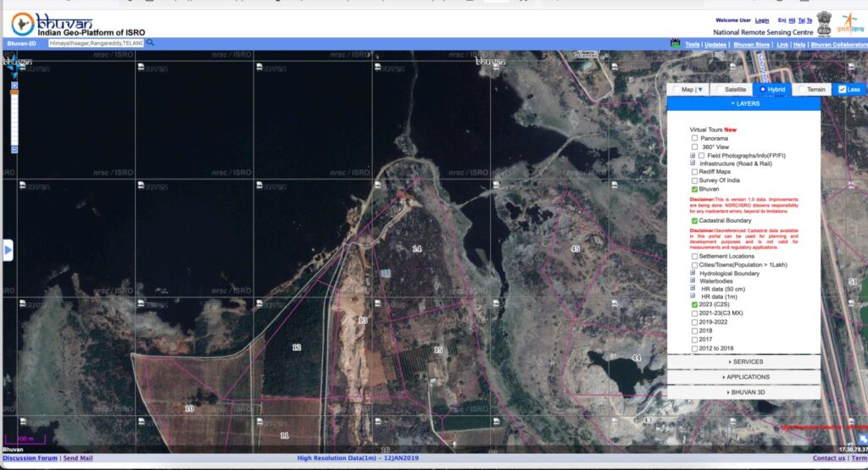
Task: Check the Survey Of India layer
Action: tap(694, 180)
